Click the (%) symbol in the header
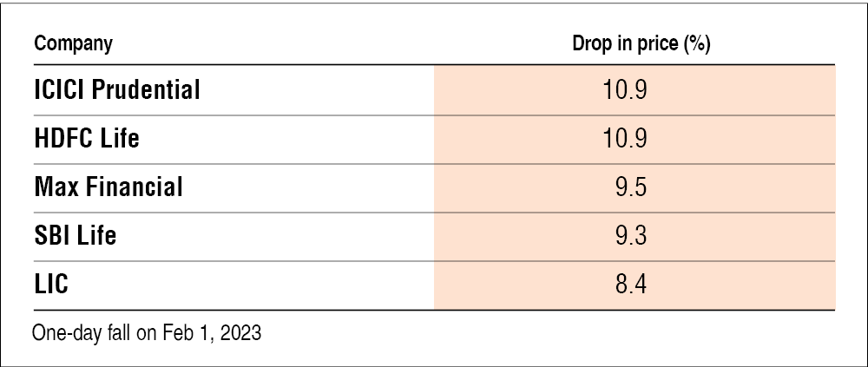Screen dimensions: 868x367 [x=697, y=44]
